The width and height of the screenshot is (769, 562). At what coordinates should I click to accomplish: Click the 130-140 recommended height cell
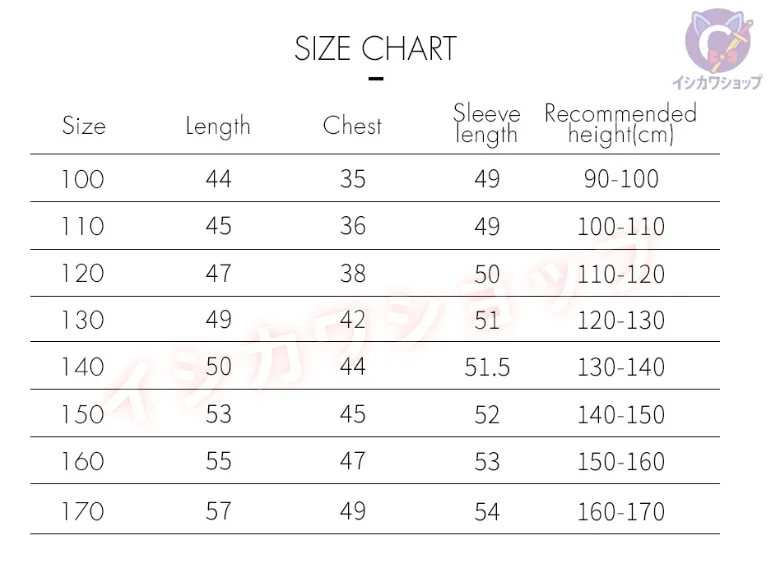pos(621,367)
